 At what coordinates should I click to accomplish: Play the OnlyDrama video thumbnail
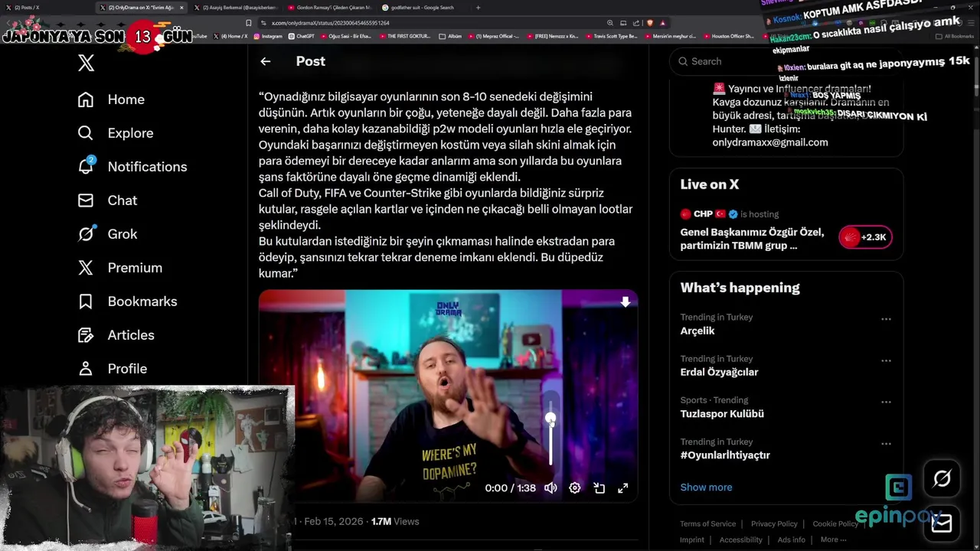coord(448,396)
